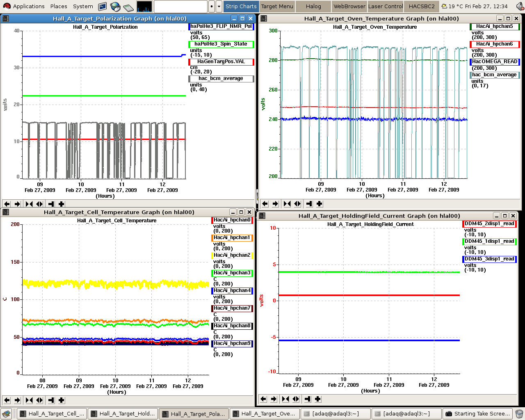Click the auto-scale icon in Cell Temperature graph
525x420 pixels.
click(51, 400)
